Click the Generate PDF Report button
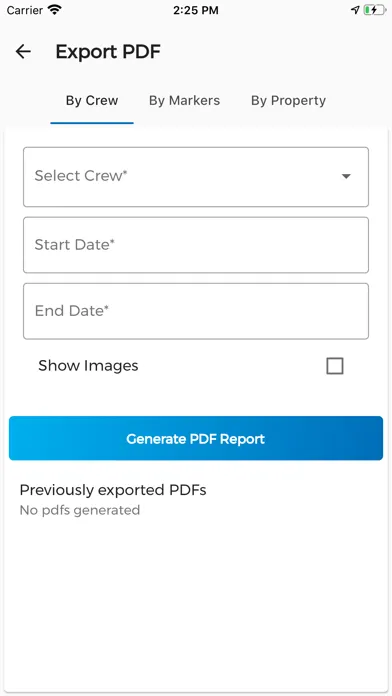Screen dimensions: 392x696 tap(196, 438)
